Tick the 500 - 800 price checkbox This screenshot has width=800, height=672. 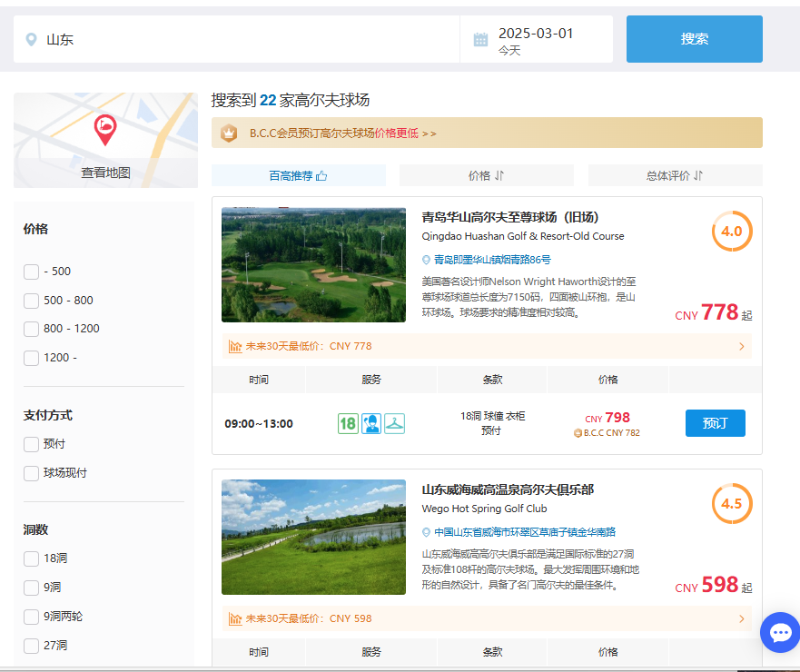click(x=32, y=301)
